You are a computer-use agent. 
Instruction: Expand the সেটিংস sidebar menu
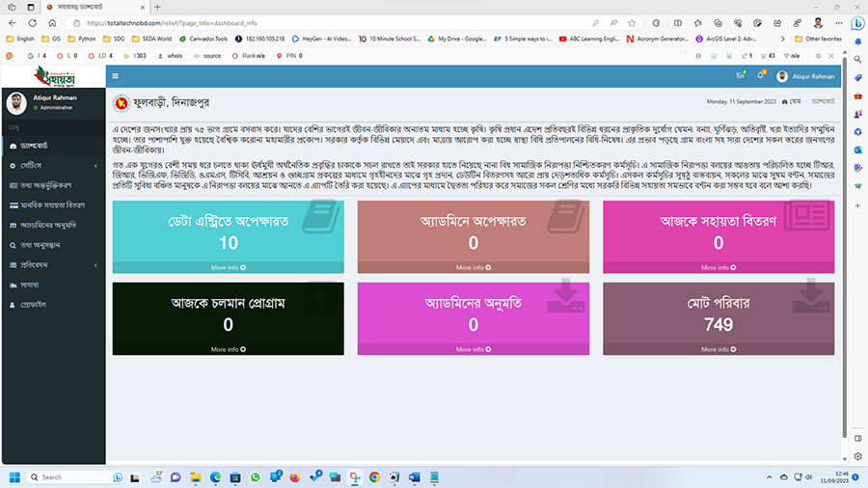[x=53, y=166]
